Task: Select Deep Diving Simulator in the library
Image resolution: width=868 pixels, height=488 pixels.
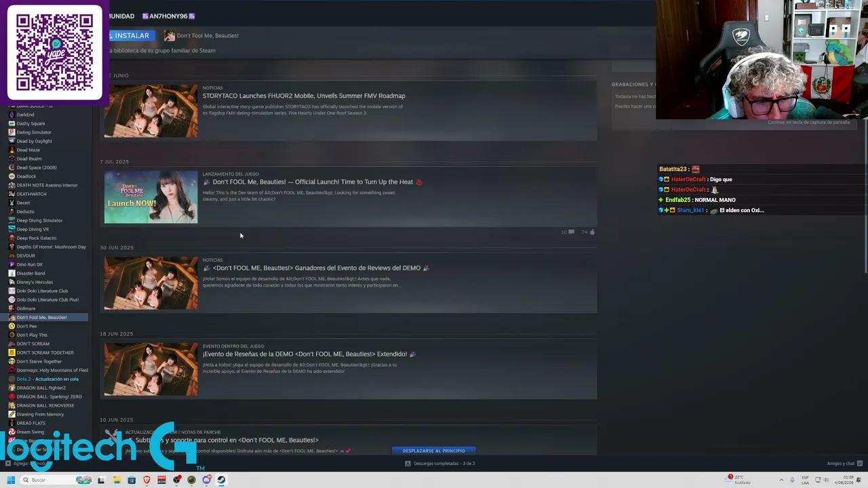Action: click(39, 220)
